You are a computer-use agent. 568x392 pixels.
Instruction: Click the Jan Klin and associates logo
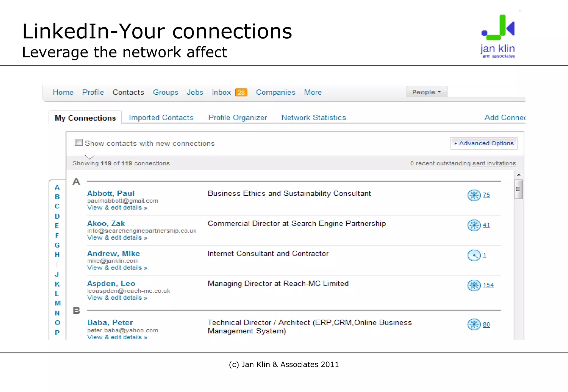(x=498, y=36)
